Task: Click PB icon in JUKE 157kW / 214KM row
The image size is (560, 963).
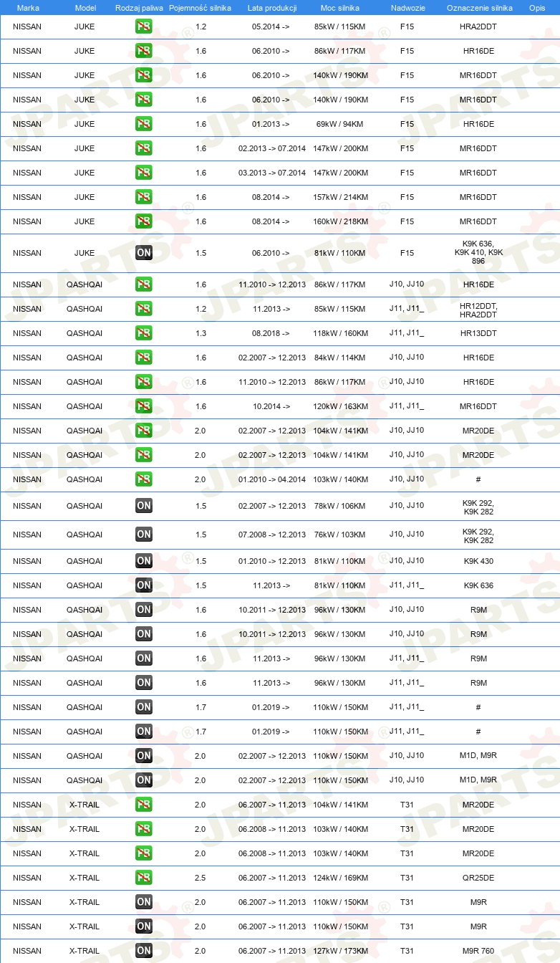Action: [x=144, y=197]
